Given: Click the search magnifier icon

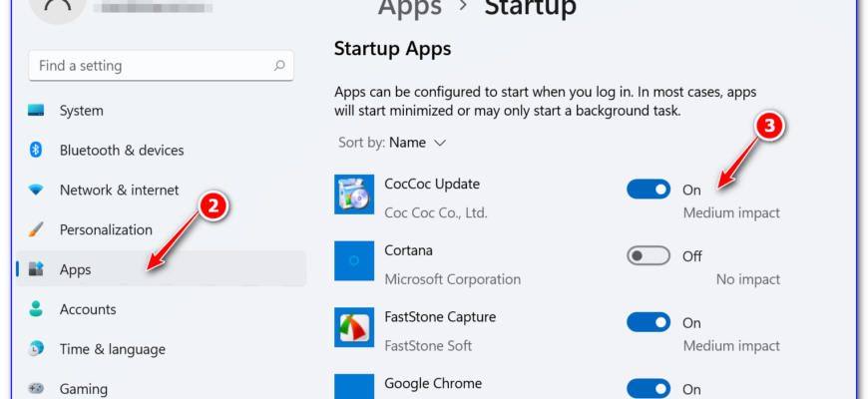Looking at the screenshot, I should (x=279, y=66).
